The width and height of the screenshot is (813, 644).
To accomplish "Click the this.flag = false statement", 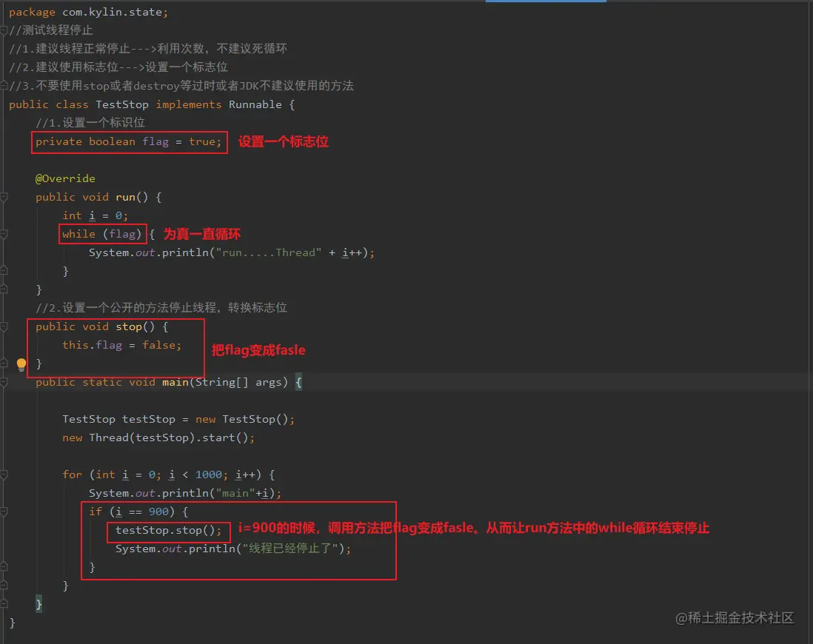I will click(122, 346).
